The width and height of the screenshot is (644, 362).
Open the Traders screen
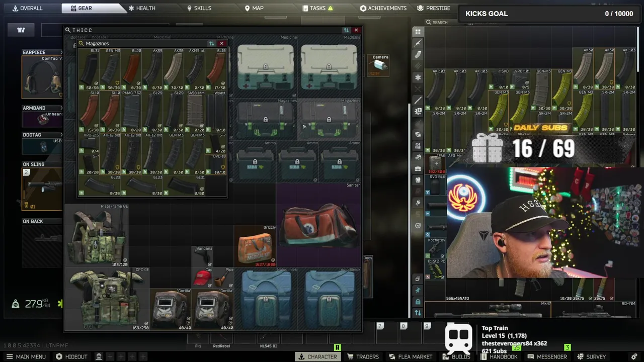pos(363,356)
